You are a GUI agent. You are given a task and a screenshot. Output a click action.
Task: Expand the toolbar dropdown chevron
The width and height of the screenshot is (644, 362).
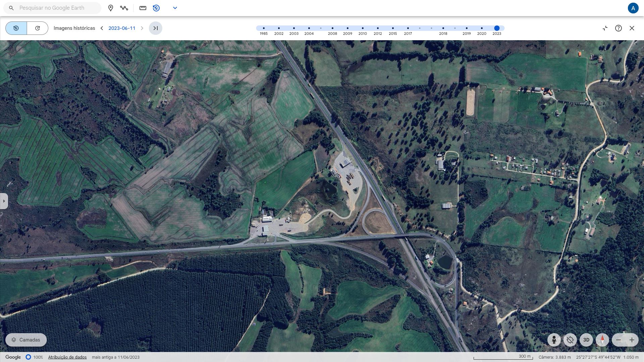(175, 8)
